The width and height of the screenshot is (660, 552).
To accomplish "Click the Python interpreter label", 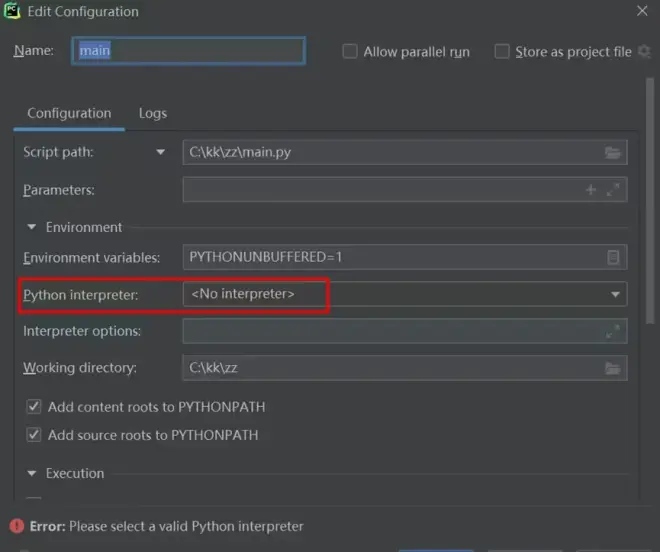I will pos(80,295).
